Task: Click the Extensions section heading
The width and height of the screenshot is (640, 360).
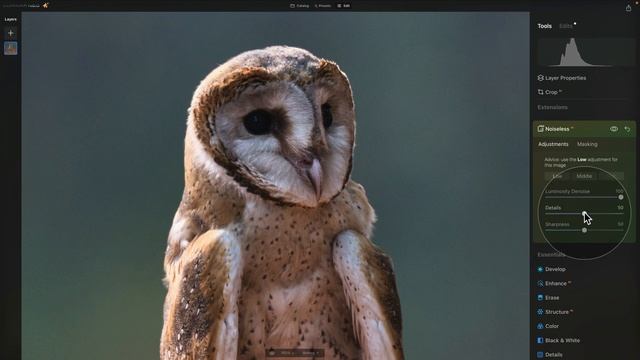Action: 552,107
